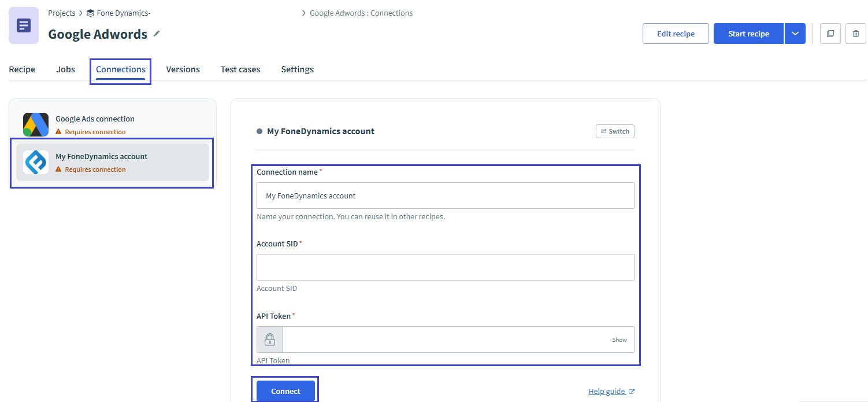Select My FoneDynamics account in connection list
The height and width of the screenshot is (402, 868).
113,163
